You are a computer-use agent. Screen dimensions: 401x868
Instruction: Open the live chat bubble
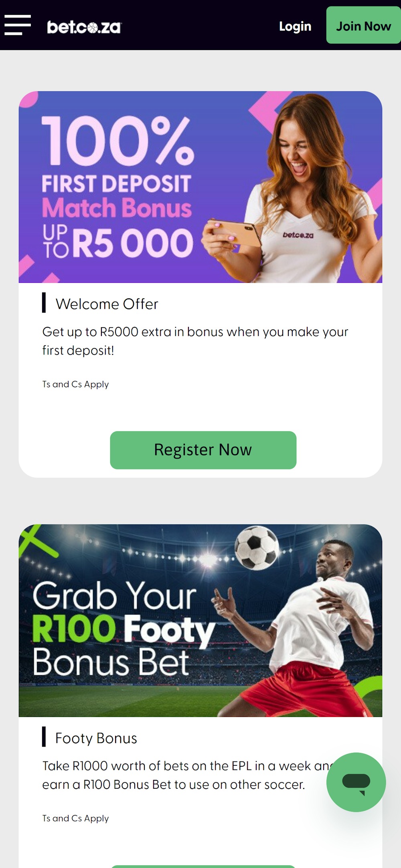[356, 781]
